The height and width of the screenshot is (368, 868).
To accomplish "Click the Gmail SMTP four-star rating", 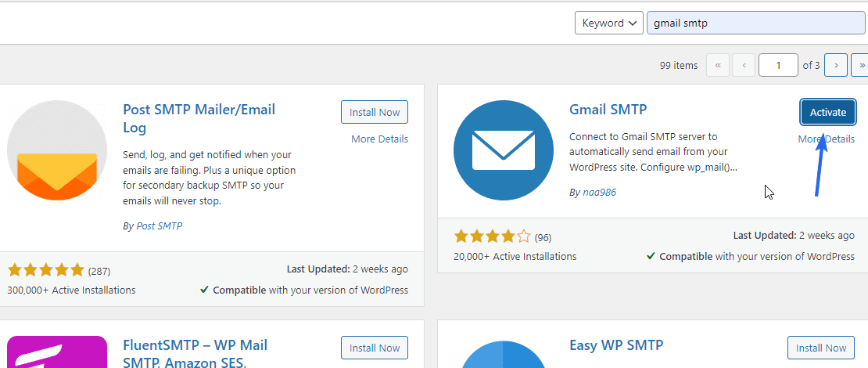I will pos(492,238).
